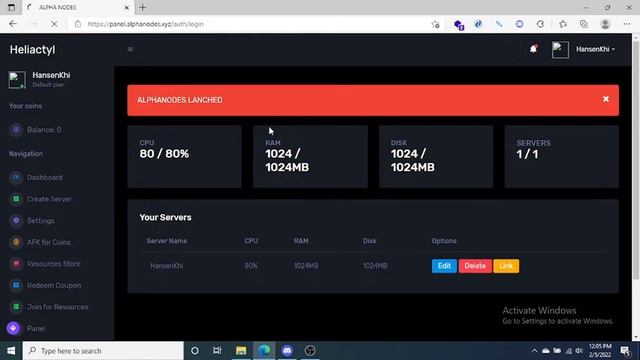Open the HansenKhi account dropdown
Viewport: 640px width, 360px height.
(x=596, y=49)
